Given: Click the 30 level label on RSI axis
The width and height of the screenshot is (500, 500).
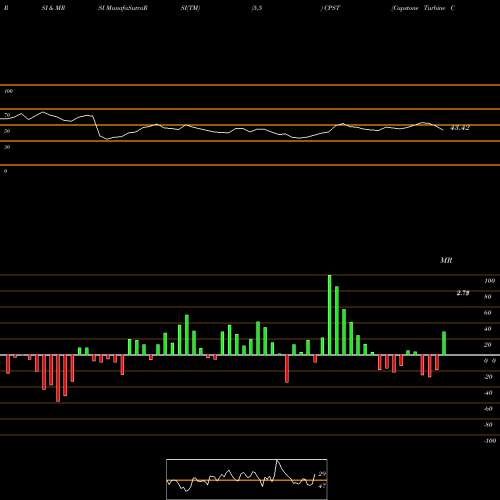Looking at the screenshot, I should pos(7,147).
